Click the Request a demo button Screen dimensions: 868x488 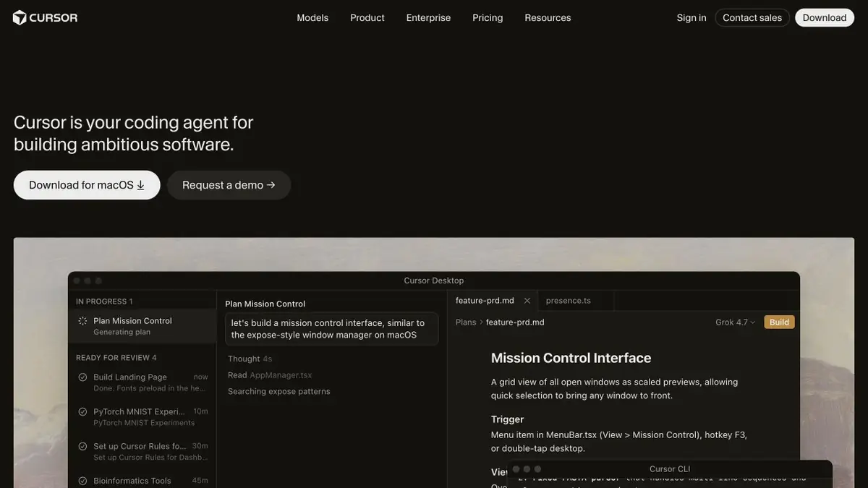(229, 185)
